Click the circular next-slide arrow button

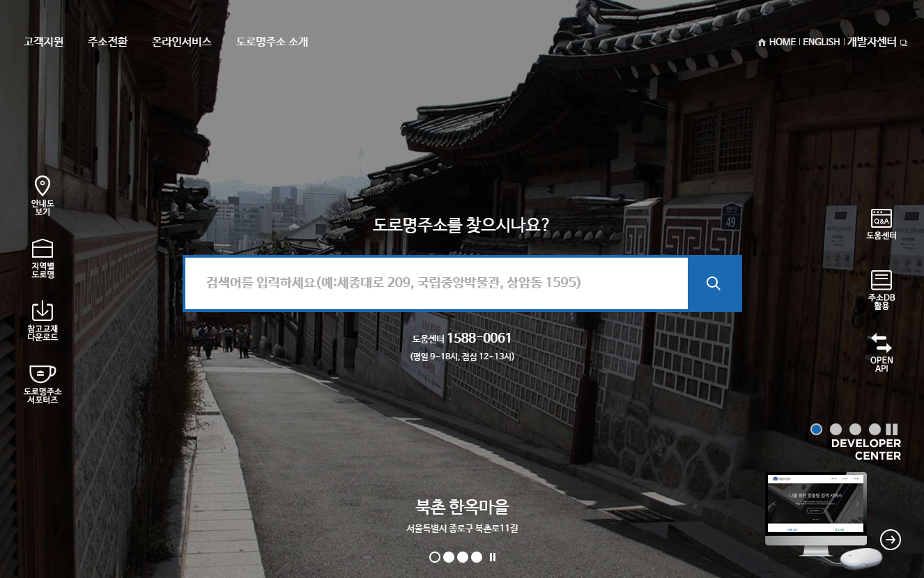point(891,540)
